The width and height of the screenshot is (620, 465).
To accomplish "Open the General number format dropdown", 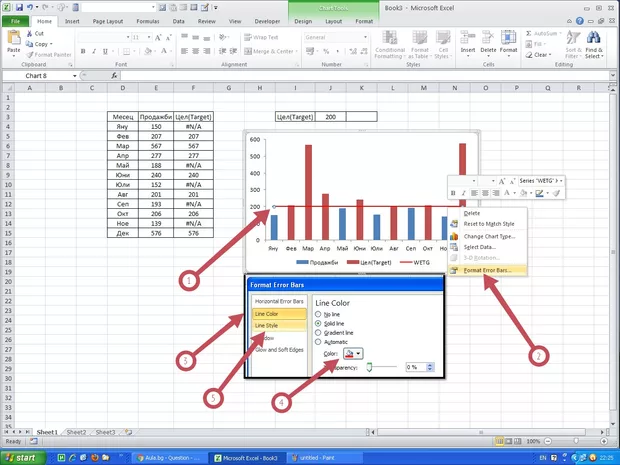I will 365,37.
